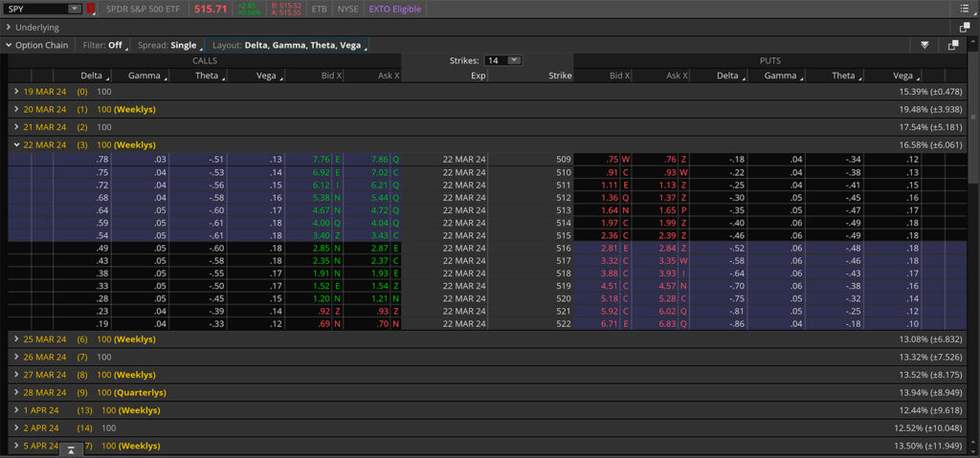Screen dimensions: 980x458
Task: Collapse the 22 MAR 24 expiration row
Action: coord(16,144)
